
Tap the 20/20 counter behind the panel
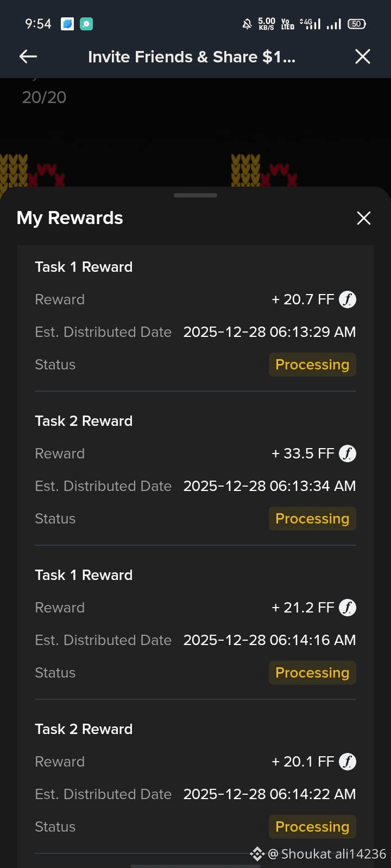[44, 98]
